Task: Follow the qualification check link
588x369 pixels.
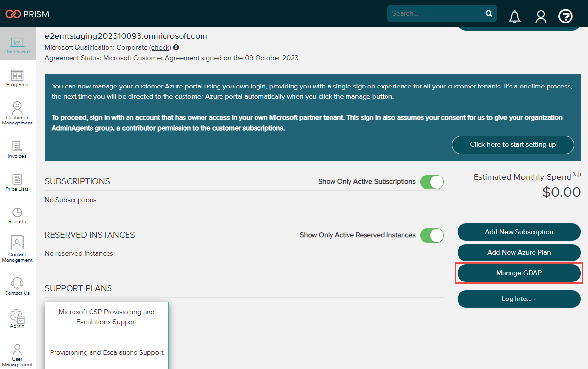Action: coord(160,47)
